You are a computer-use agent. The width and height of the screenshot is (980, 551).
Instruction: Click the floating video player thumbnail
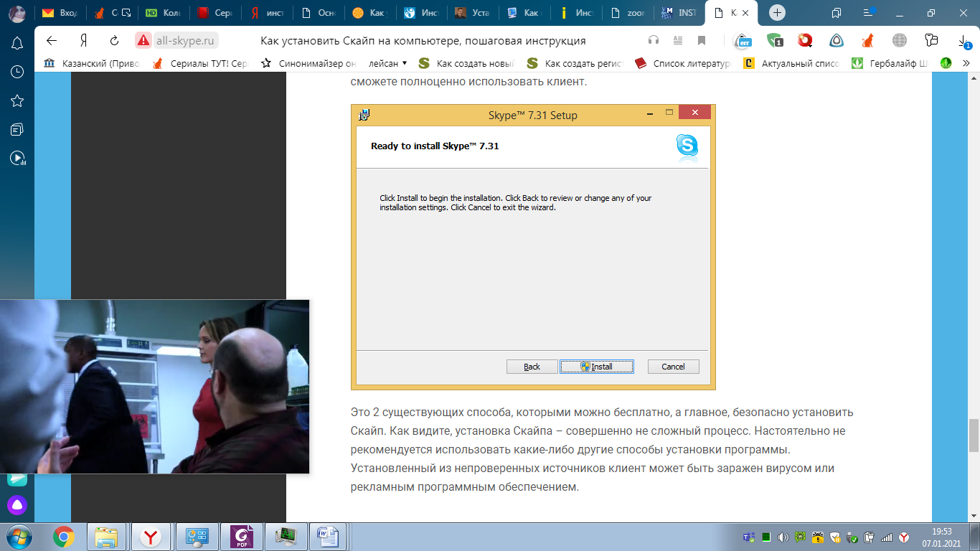coord(154,387)
